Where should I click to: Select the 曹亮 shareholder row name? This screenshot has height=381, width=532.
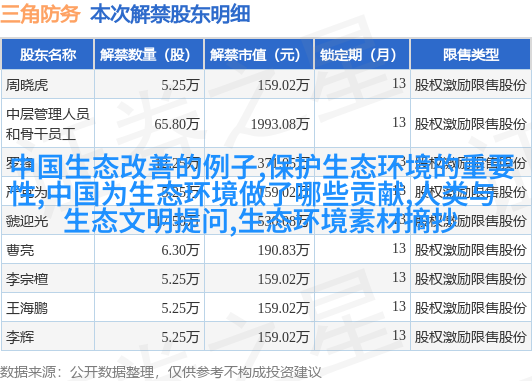point(20,250)
